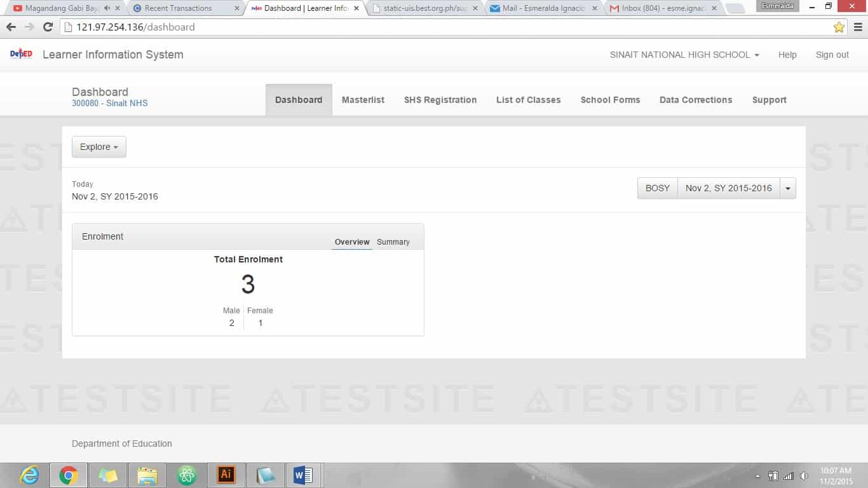868x488 pixels.
Task: Switch Enrolment panel to Summary view
Action: click(x=393, y=242)
